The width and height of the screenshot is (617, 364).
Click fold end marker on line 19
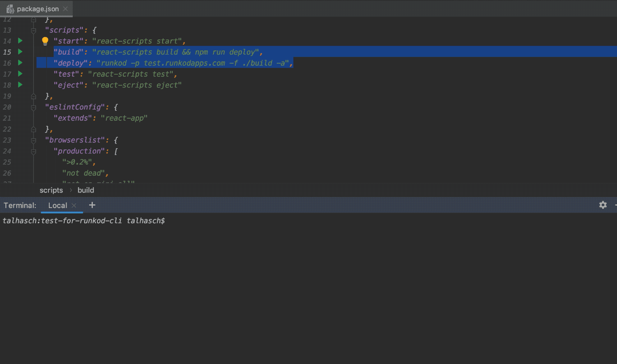pos(34,96)
